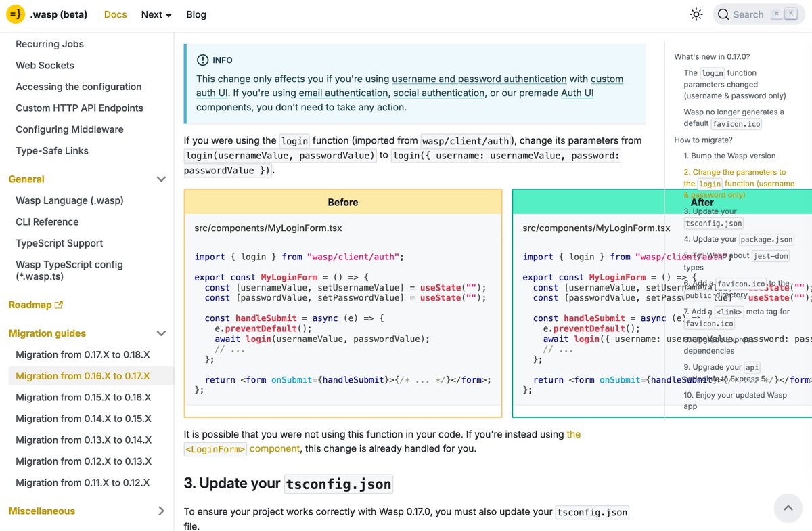Follow the email authentication link

343,93
